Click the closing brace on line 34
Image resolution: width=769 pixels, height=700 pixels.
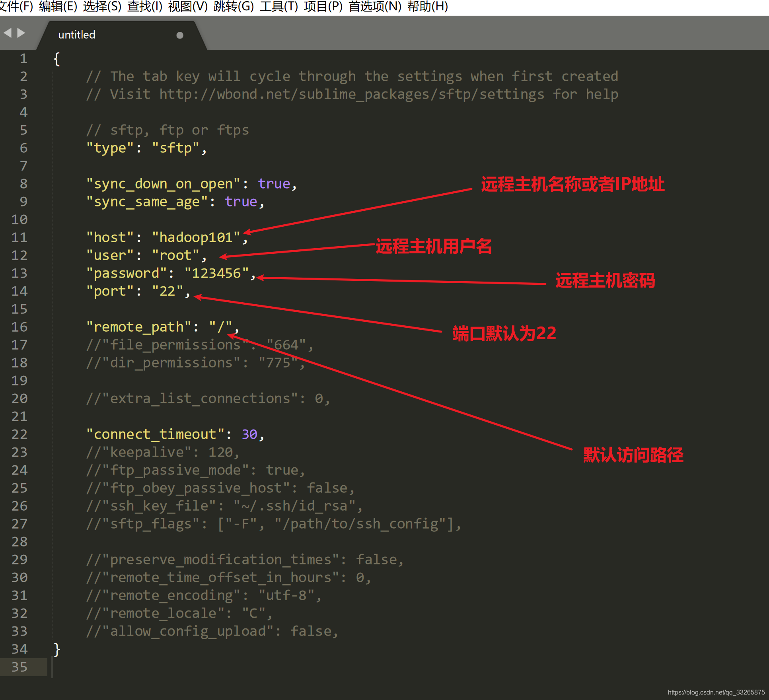coord(57,649)
